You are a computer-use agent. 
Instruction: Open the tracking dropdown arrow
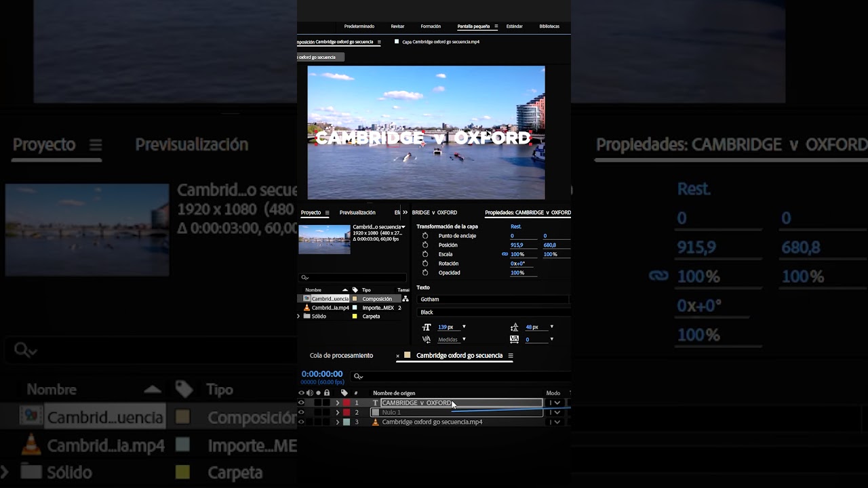click(x=551, y=339)
